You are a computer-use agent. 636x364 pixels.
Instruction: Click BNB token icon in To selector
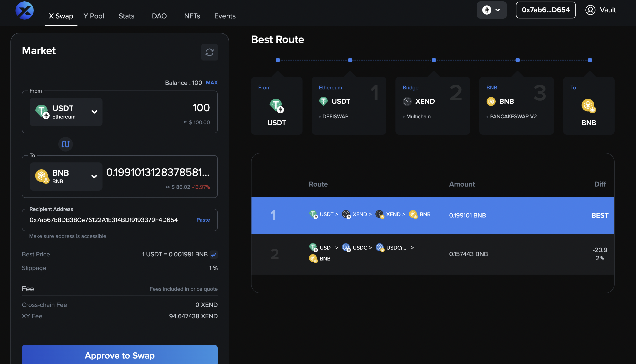tap(42, 176)
